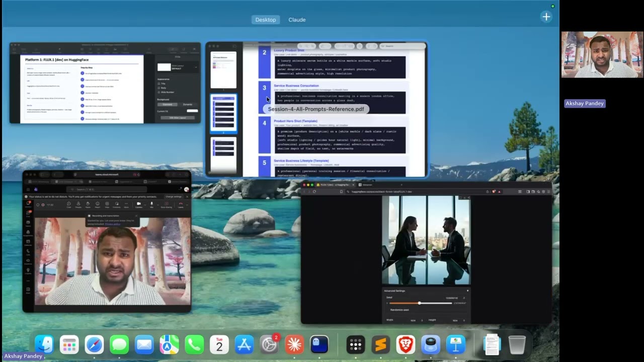The image size is (644, 362).
Task: Open the Mail app in Dock
Action: click(x=144, y=344)
